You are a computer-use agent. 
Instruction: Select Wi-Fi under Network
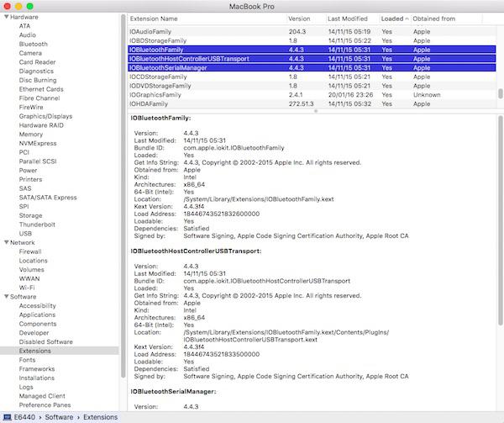tap(28, 287)
